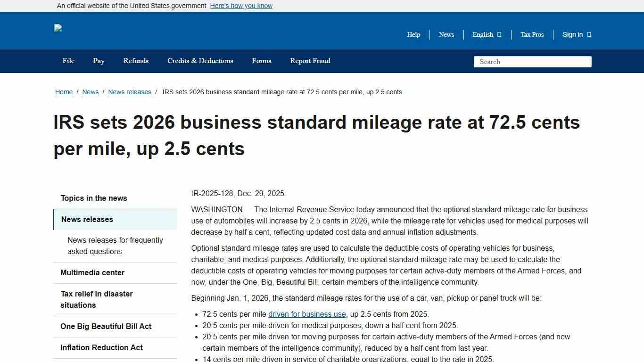
Task: Open the Tax Pros page
Action: click(x=532, y=34)
